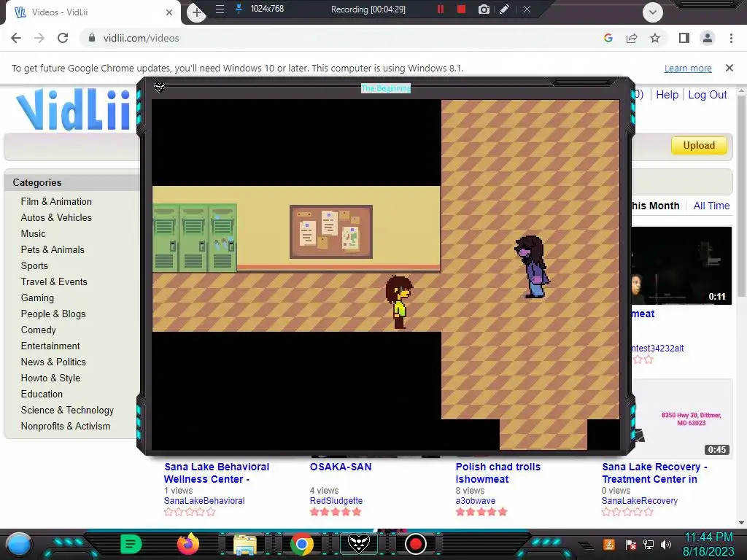Open Chrome three-dot menu
747x560 pixels.
point(731,38)
